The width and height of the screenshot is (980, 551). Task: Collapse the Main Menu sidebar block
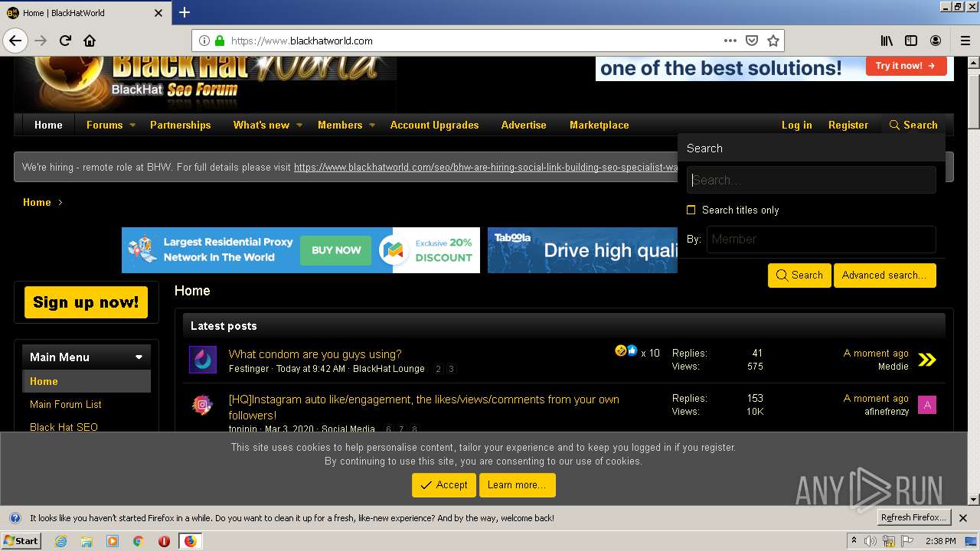click(x=139, y=357)
